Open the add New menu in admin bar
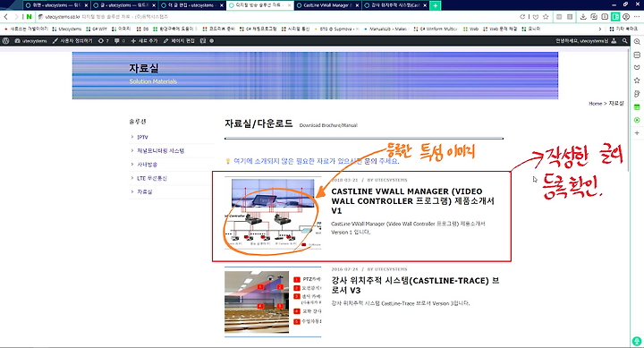Screen dimensions: 644x348 click(x=144, y=40)
